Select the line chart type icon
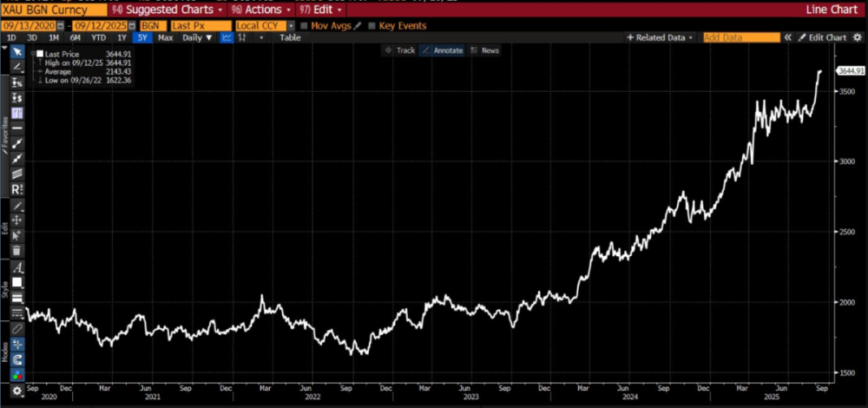 227,38
